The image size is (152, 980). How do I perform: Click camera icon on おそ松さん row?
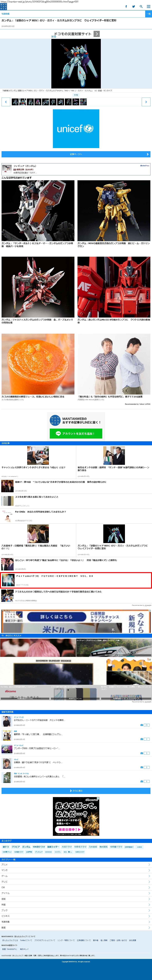click(x=142, y=725)
